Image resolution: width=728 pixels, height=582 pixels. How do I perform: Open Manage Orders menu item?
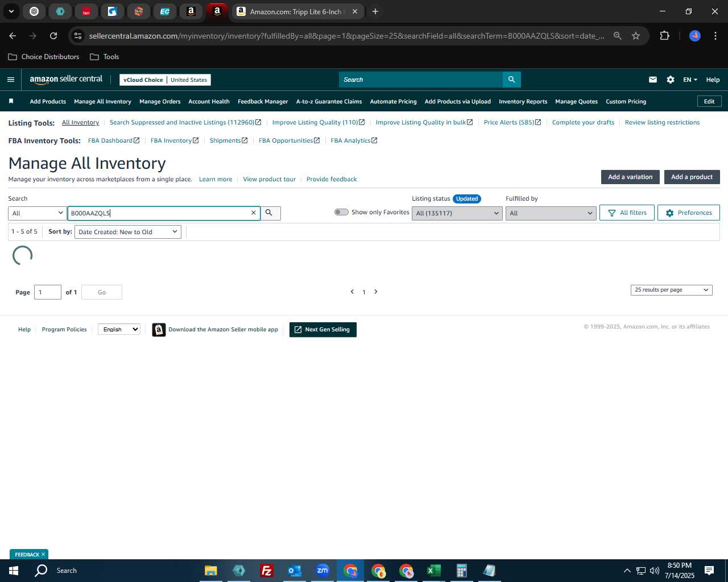point(160,102)
